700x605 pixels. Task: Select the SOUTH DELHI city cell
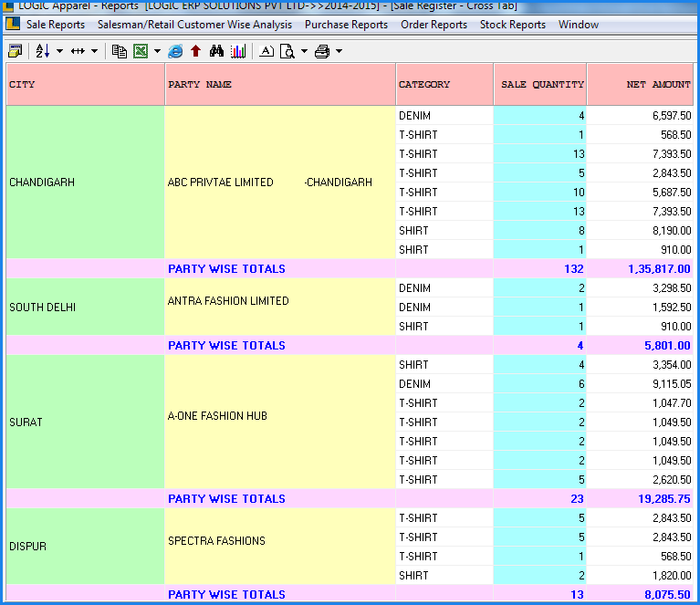86,308
